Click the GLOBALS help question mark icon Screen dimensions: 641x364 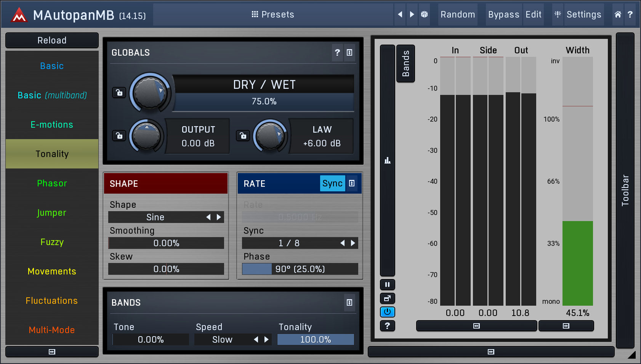point(337,53)
